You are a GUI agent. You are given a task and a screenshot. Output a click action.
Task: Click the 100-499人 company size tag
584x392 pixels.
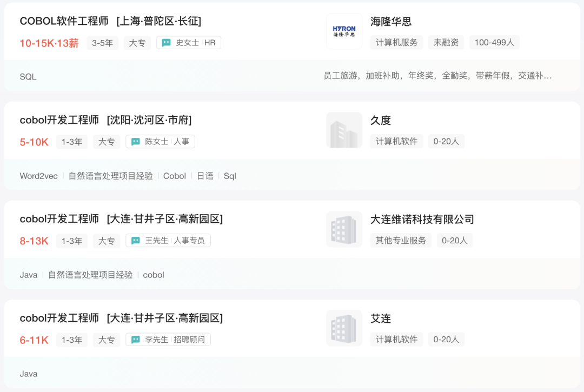tap(494, 42)
